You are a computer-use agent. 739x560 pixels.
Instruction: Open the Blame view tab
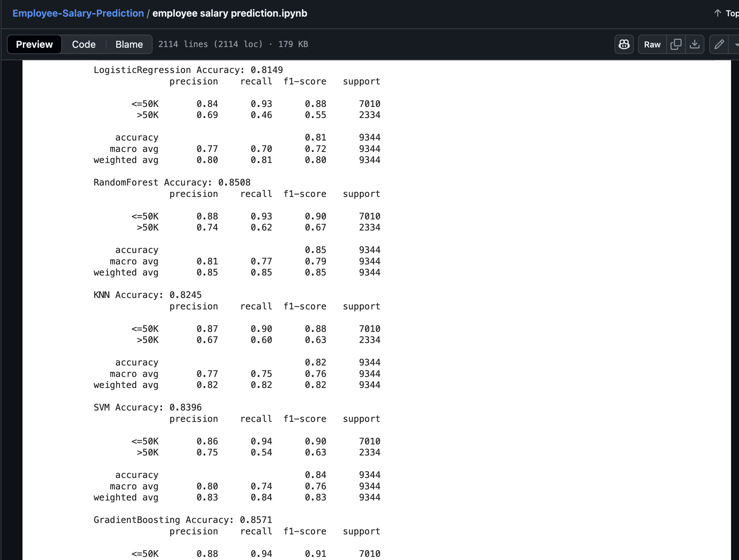click(x=129, y=44)
